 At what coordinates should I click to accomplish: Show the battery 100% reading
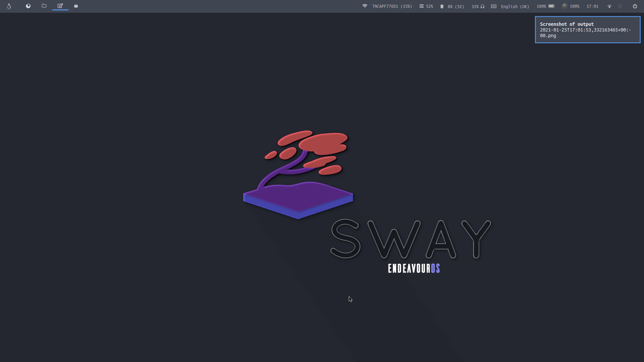coord(541,6)
